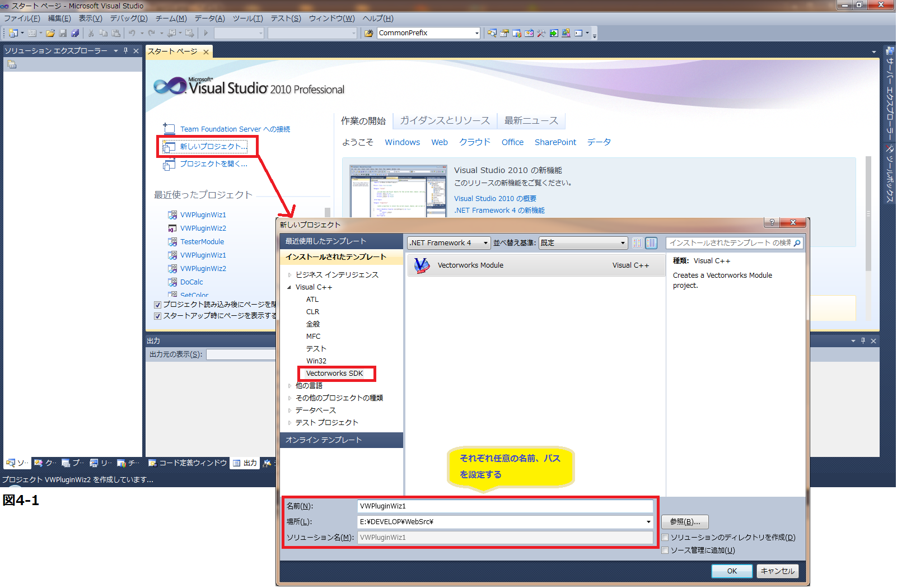Click the New Project toolbar icon
This screenshot has height=588, width=897.
coord(13,33)
